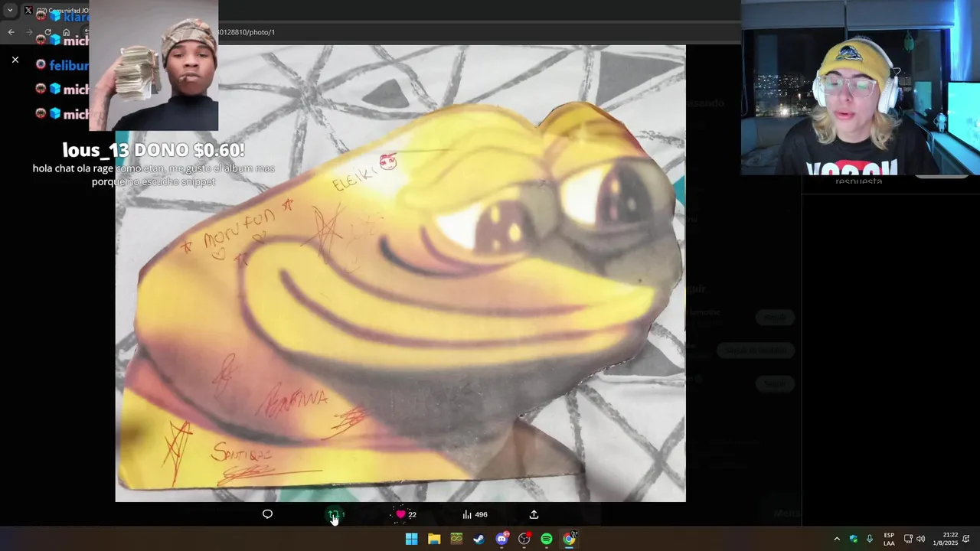Click the Pepe frog photo
Viewport: 980px width, 551px height.
400,273
